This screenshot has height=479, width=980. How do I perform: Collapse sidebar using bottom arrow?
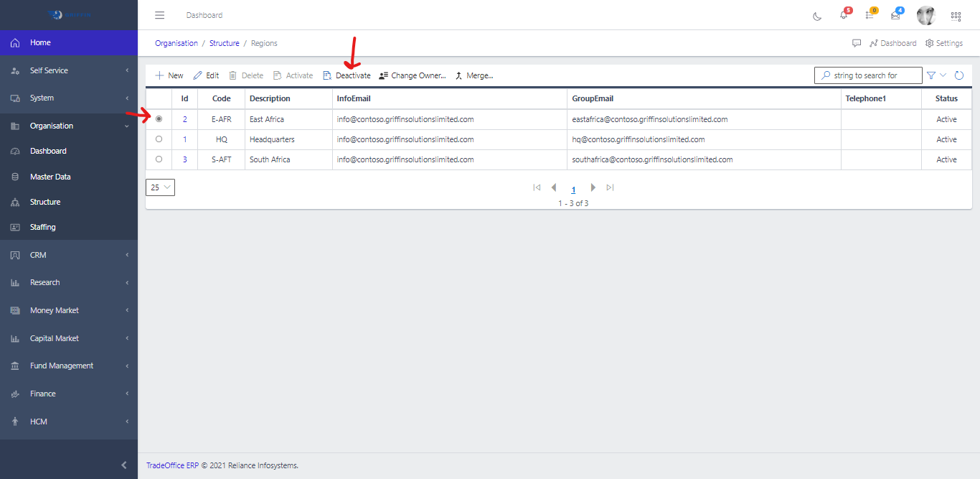click(124, 465)
